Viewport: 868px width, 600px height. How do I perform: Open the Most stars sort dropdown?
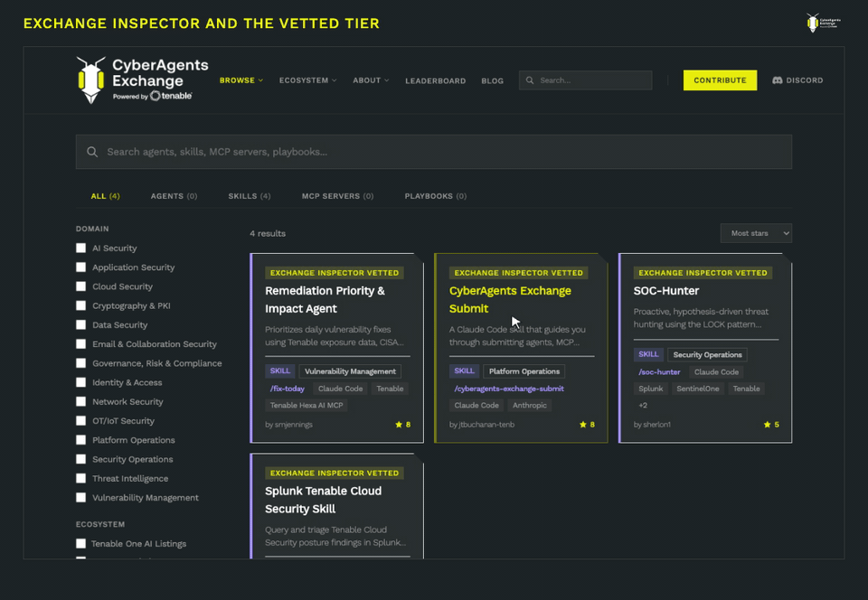coord(756,233)
